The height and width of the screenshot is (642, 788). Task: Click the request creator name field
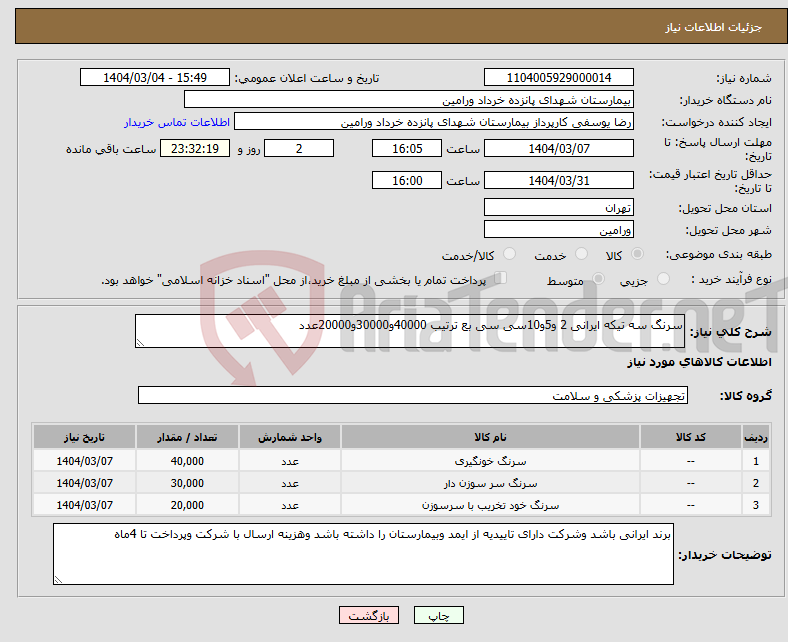point(434,122)
